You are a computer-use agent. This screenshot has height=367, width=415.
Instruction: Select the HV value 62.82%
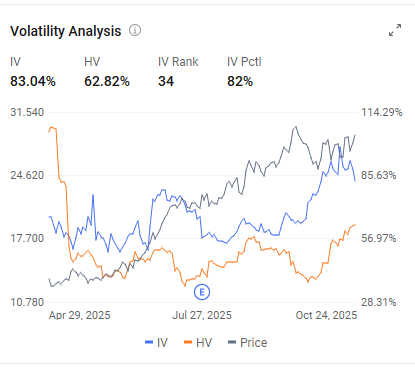(x=107, y=81)
